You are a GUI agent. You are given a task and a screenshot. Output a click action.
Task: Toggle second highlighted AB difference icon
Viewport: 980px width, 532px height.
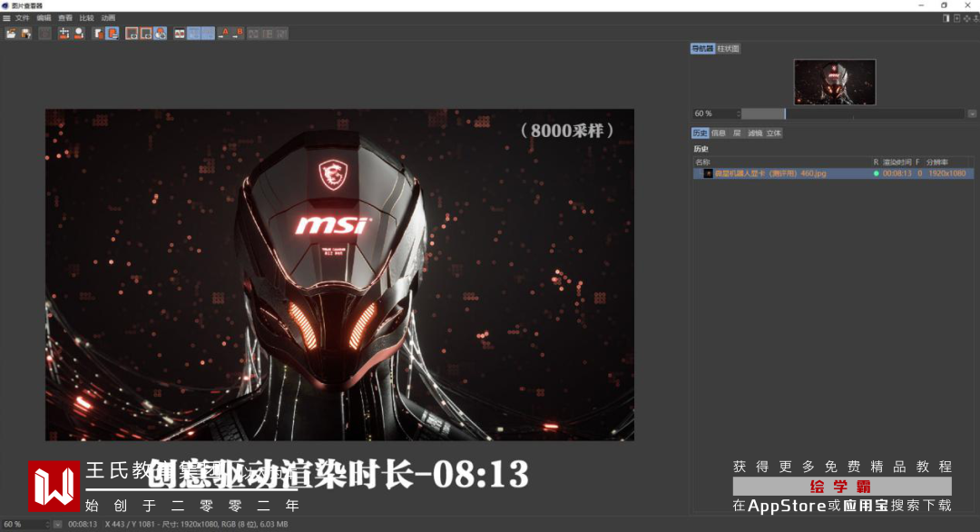point(209,34)
